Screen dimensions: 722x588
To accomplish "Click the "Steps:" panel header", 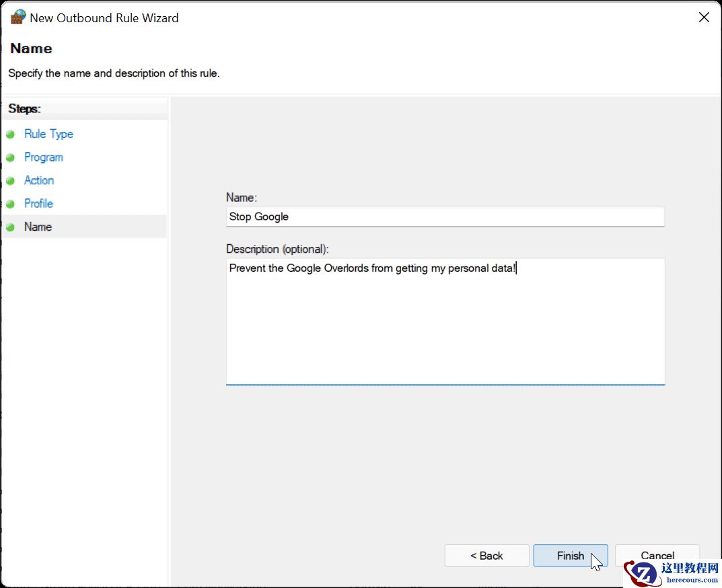I will point(25,108).
